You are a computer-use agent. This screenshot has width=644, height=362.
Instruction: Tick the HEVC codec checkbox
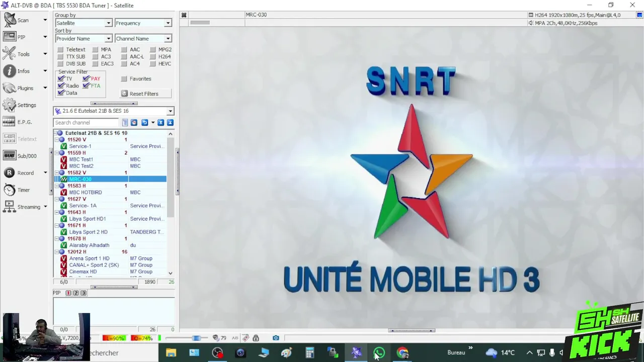[x=153, y=64]
